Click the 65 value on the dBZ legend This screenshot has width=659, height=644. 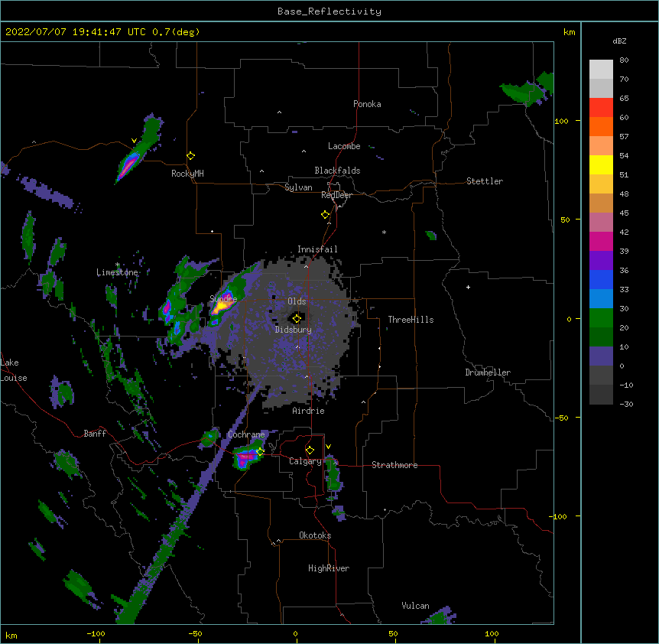624,99
